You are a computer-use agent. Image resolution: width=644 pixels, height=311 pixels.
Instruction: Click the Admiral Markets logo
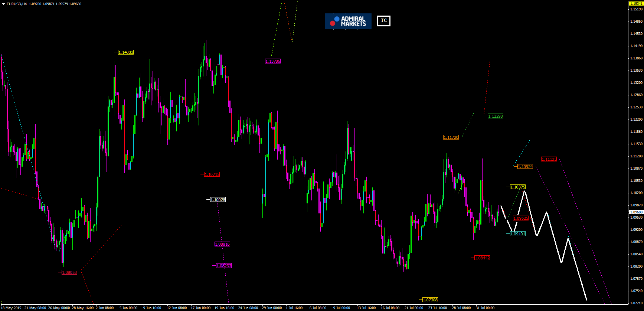click(348, 21)
